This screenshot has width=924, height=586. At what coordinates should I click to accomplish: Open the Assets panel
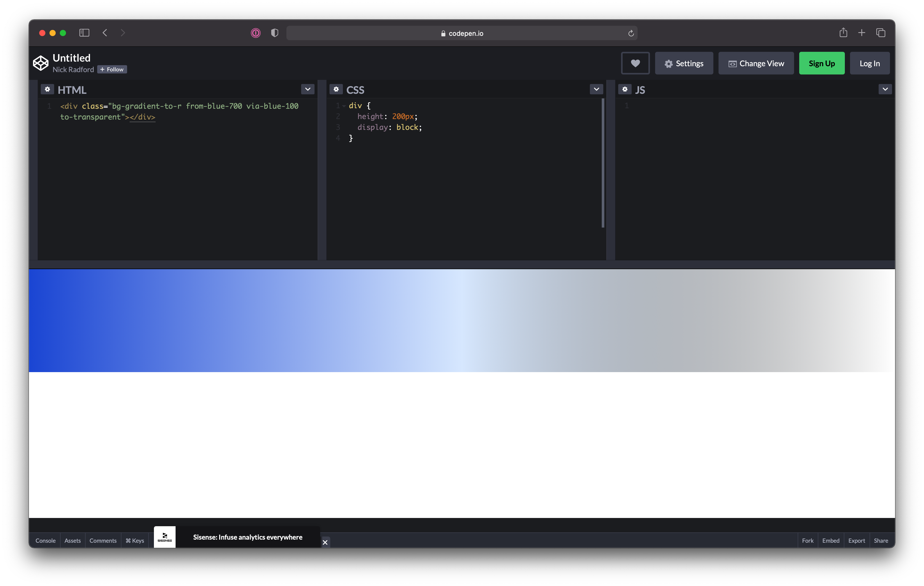pyautogui.click(x=72, y=540)
